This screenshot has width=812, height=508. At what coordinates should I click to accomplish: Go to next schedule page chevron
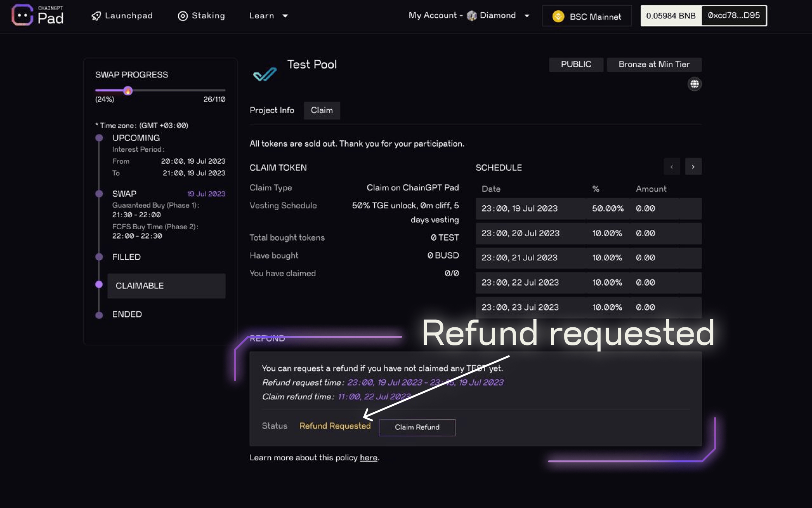point(693,167)
